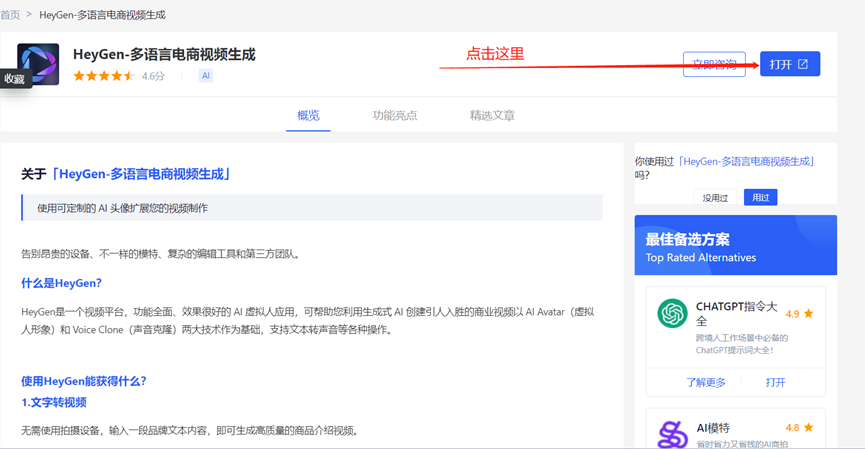Screen dimensions: 865x449
Task: Click the 最佳备选方案 banner
Action: coord(735,245)
